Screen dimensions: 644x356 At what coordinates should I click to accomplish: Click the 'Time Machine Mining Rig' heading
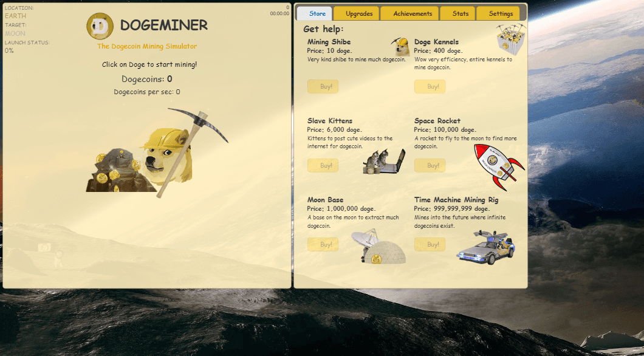[x=456, y=200]
